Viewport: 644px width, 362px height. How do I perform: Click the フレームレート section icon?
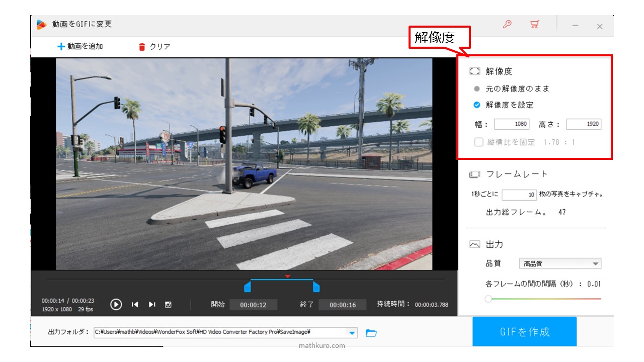coord(475,174)
